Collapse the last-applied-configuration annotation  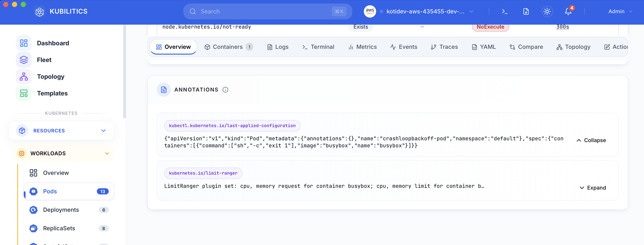click(x=591, y=140)
